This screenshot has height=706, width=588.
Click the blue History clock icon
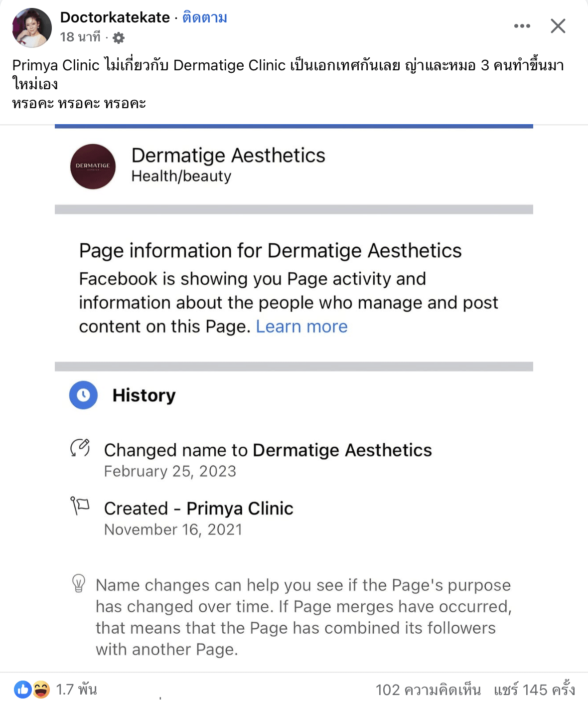(x=83, y=395)
